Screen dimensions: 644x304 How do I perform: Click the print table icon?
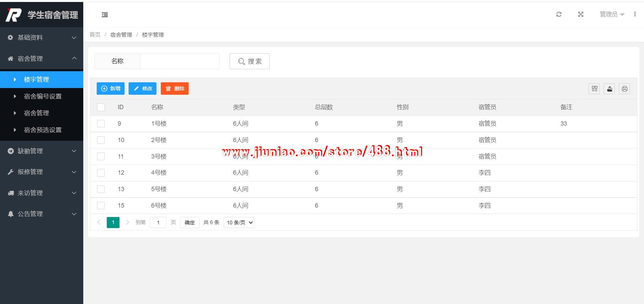[x=624, y=89]
